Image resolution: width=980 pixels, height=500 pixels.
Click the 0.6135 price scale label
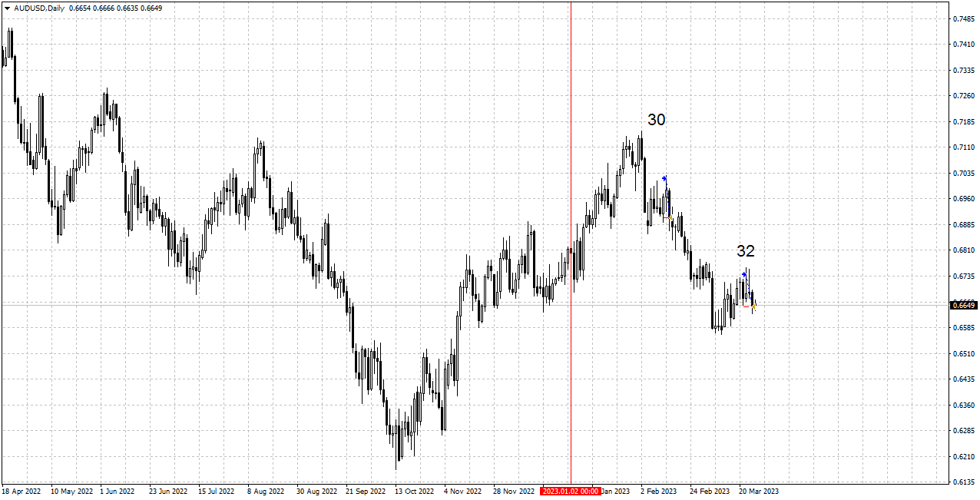coord(963,482)
